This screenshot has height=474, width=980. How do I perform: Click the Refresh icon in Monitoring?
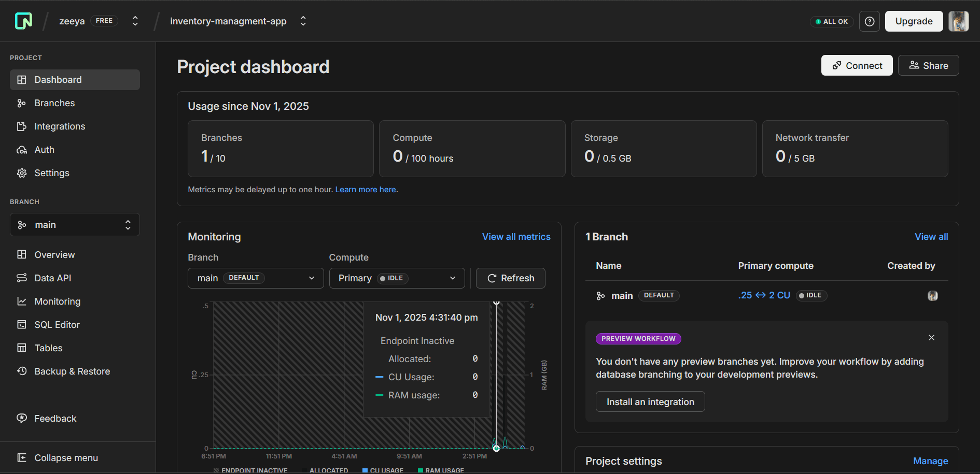[x=492, y=278]
